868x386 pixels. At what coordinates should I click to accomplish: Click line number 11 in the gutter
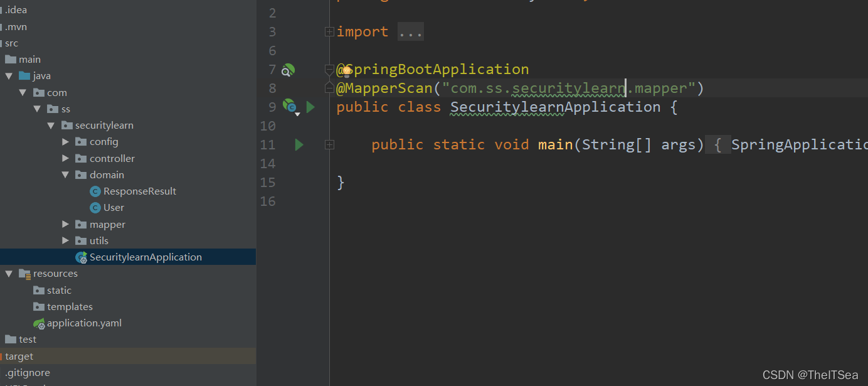(268, 145)
